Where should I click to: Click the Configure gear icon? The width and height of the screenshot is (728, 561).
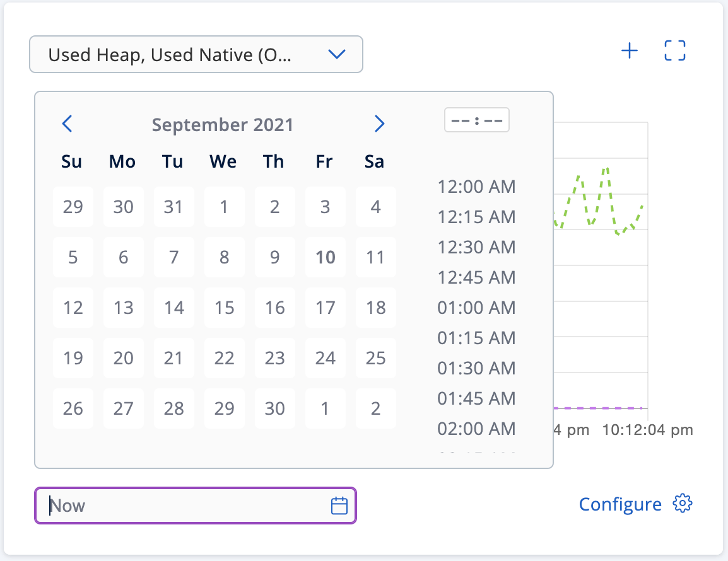(x=683, y=504)
